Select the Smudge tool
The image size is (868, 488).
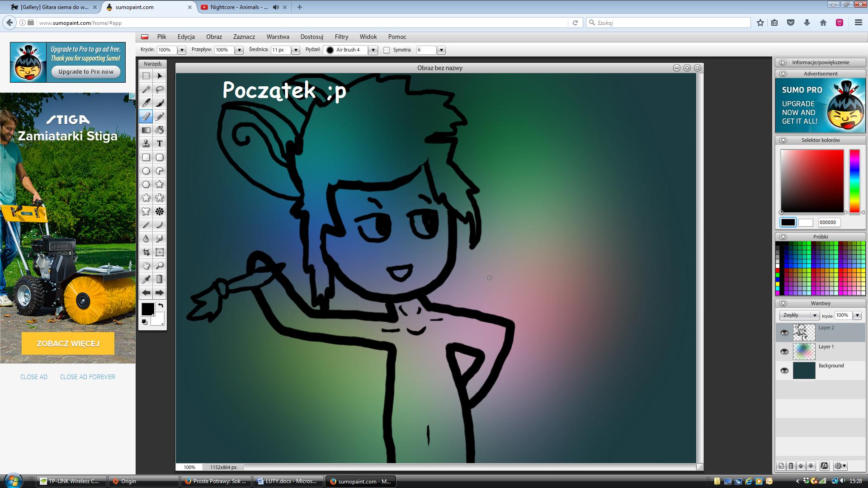pos(160,239)
